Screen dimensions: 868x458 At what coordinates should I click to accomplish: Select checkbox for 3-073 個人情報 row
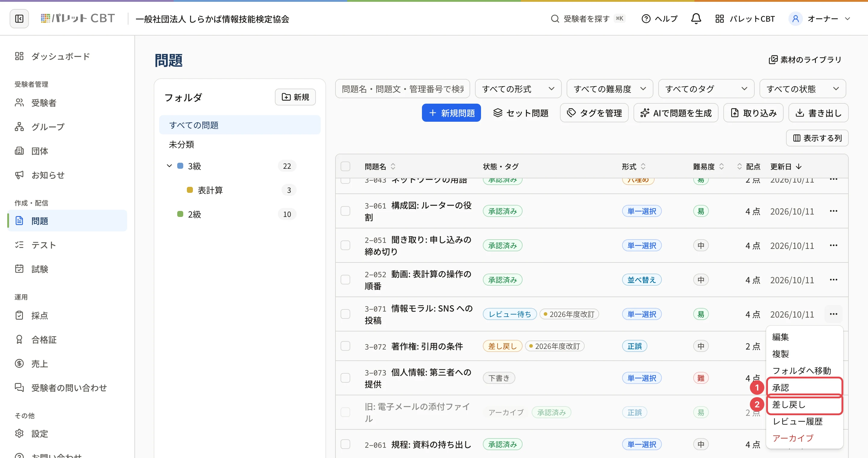[x=345, y=378]
